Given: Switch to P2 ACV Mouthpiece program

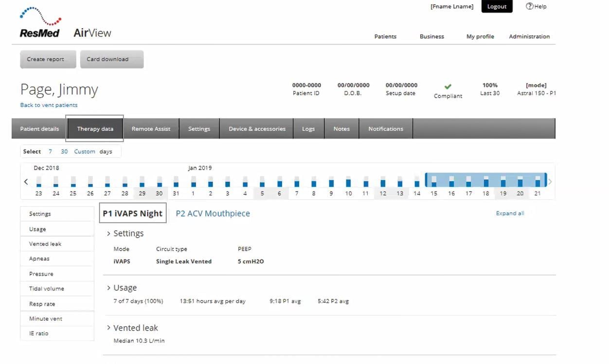Looking at the screenshot, I should click(x=213, y=213).
